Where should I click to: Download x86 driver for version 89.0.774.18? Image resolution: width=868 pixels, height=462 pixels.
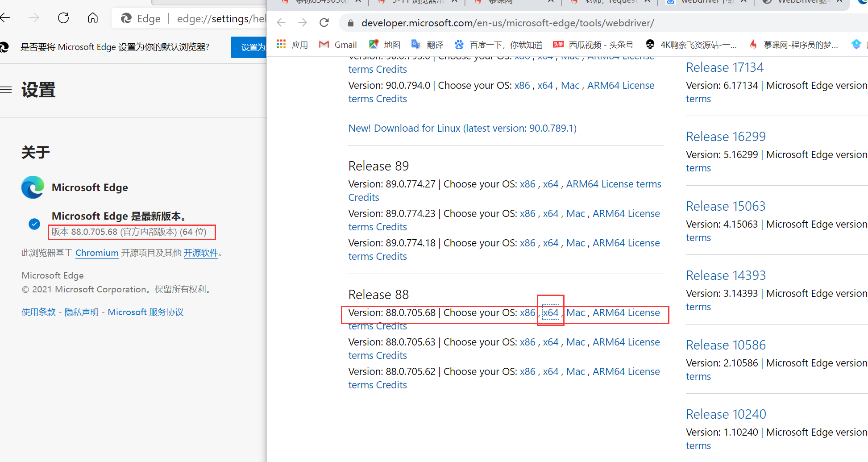tap(527, 243)
